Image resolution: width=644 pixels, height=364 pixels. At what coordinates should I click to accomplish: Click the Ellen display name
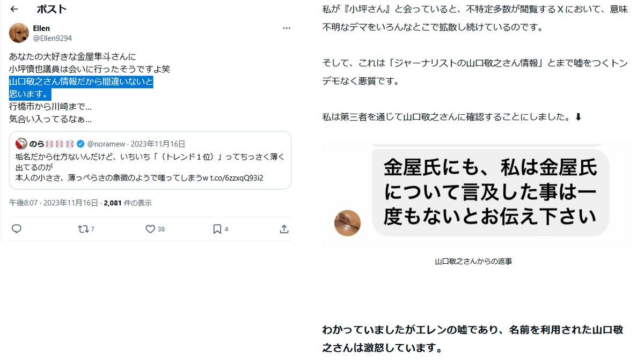coord(41,28)
